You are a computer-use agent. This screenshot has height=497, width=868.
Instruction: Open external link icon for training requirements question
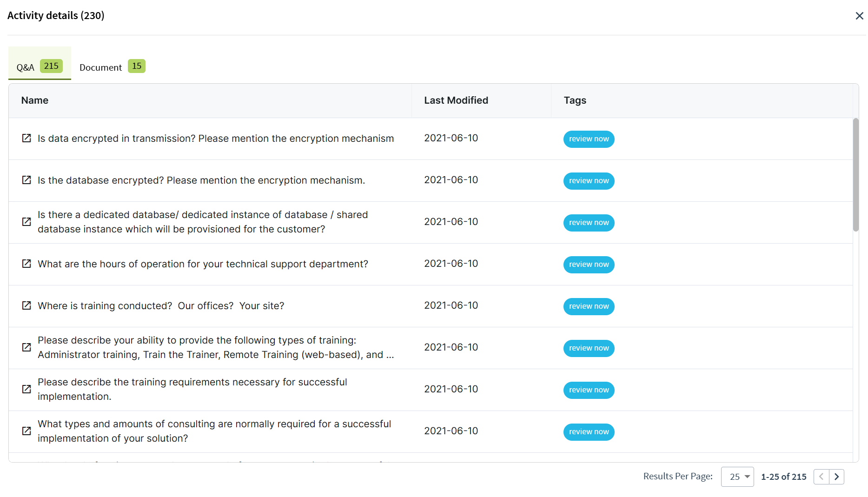(27, 389)
